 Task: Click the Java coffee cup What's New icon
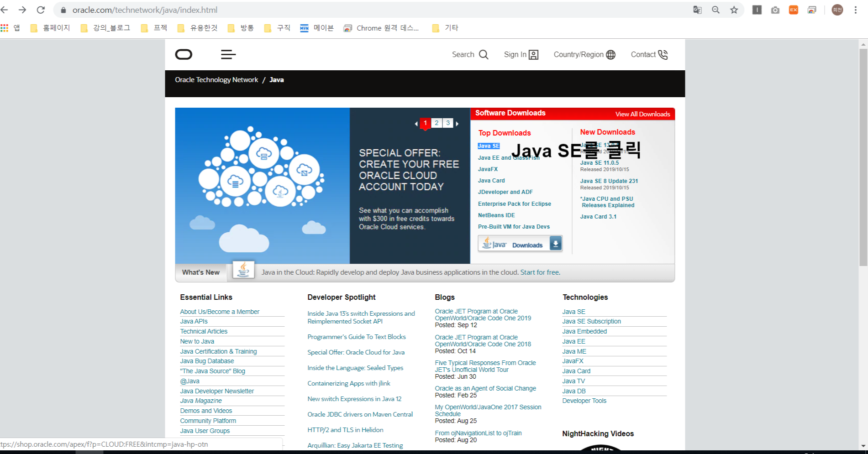pyautogui.click(x=243, y=270)
